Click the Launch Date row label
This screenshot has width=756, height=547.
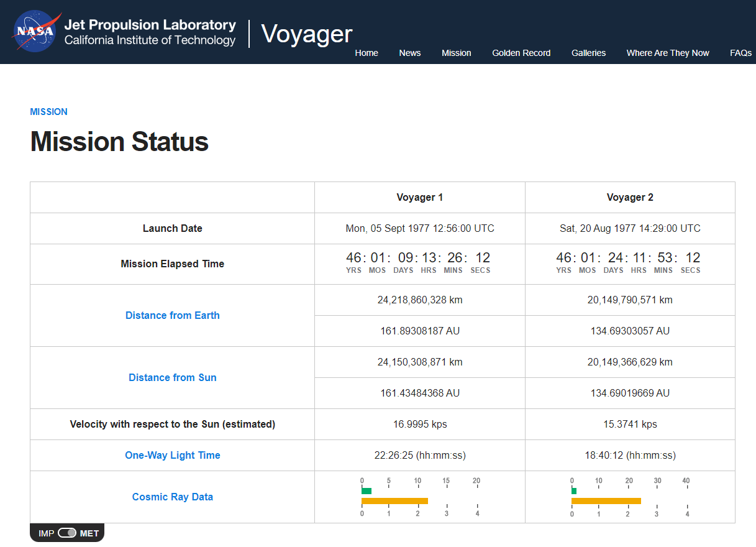(x=173, y=228)
